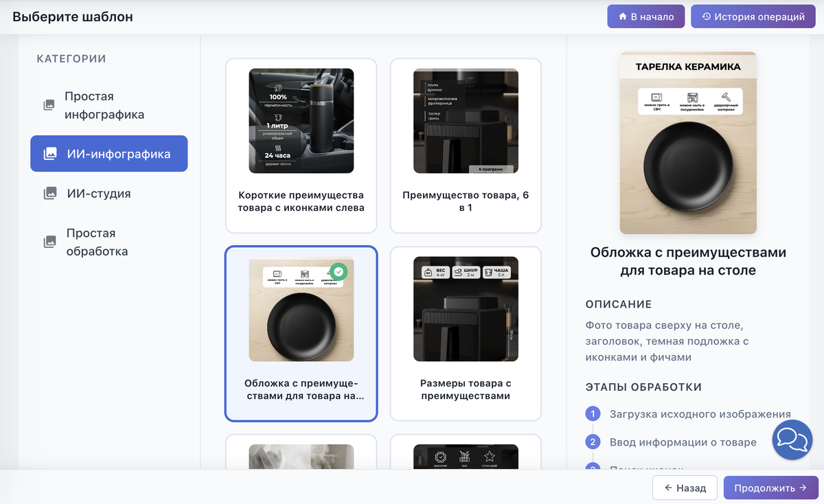Image resolution: width=824 pixels, height=504 pixels.
Task: Click image icon beside ИИ-студия
Action: coord(50,194)
